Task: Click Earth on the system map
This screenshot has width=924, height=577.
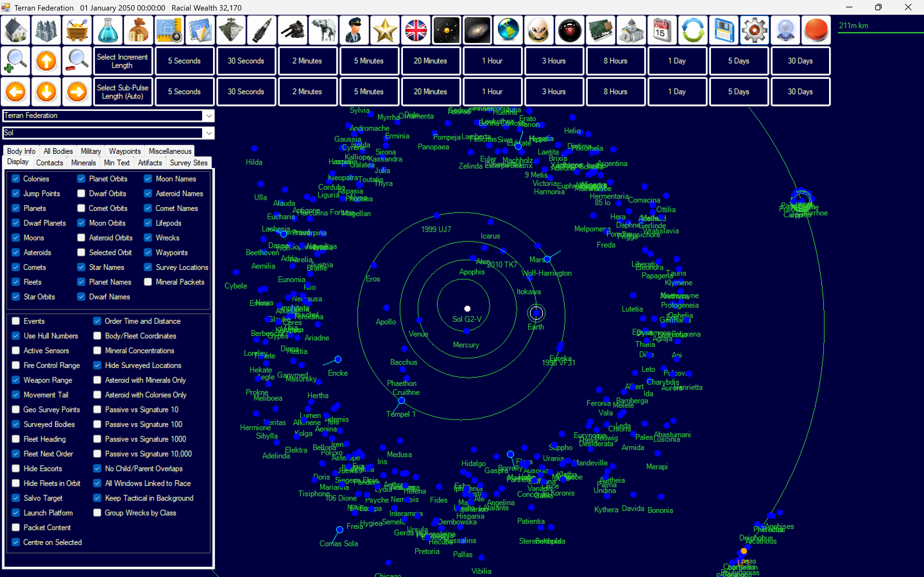Action: coord(536,313)
